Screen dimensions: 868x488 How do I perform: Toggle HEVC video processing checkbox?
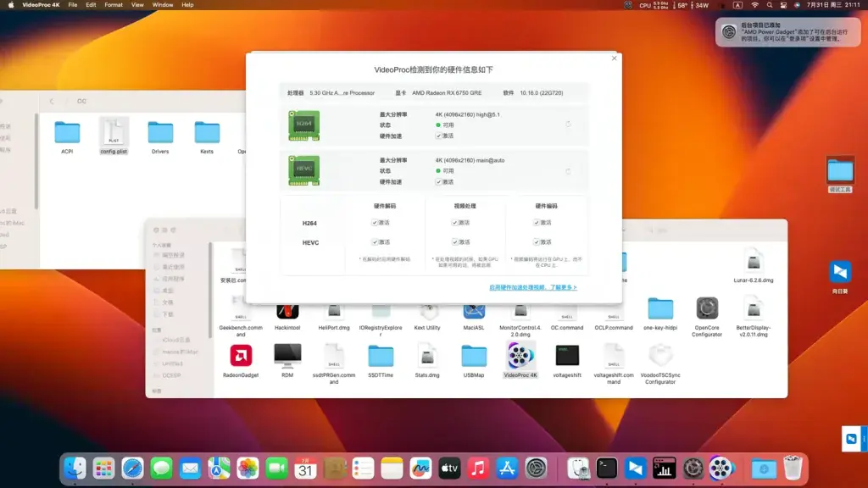click(454, 241)
